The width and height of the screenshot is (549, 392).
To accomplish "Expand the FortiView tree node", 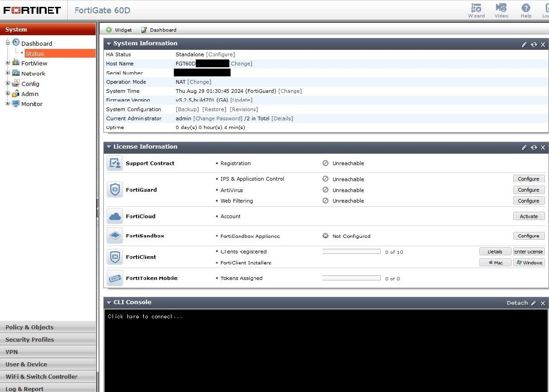I will [8, 63].
